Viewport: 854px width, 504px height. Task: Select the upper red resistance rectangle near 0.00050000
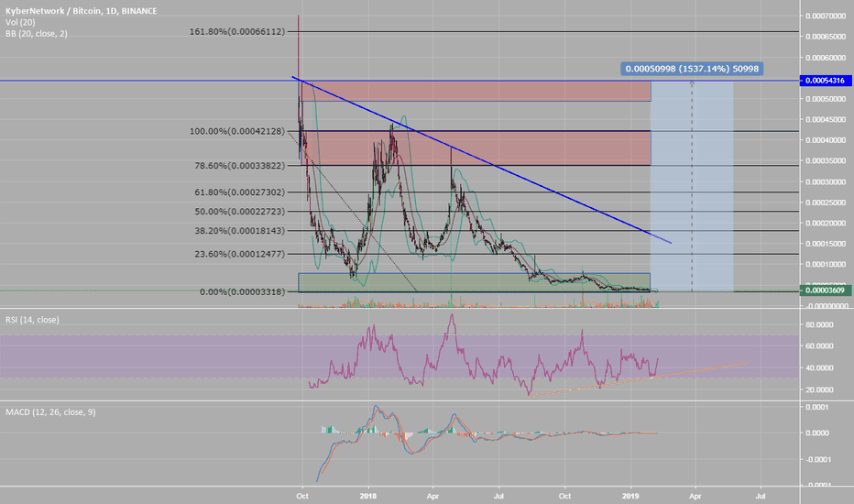tap(476, 91)
